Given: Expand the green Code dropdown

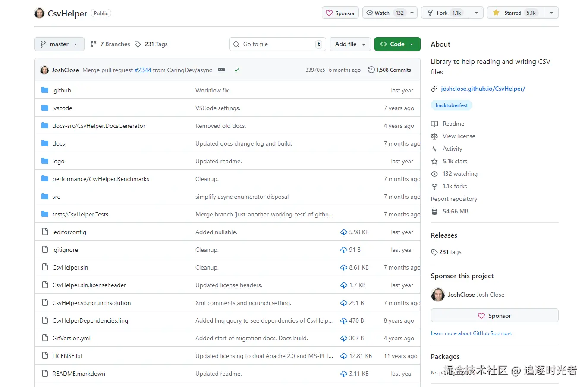Looking at the screenshot, I should tap(397, 44).
